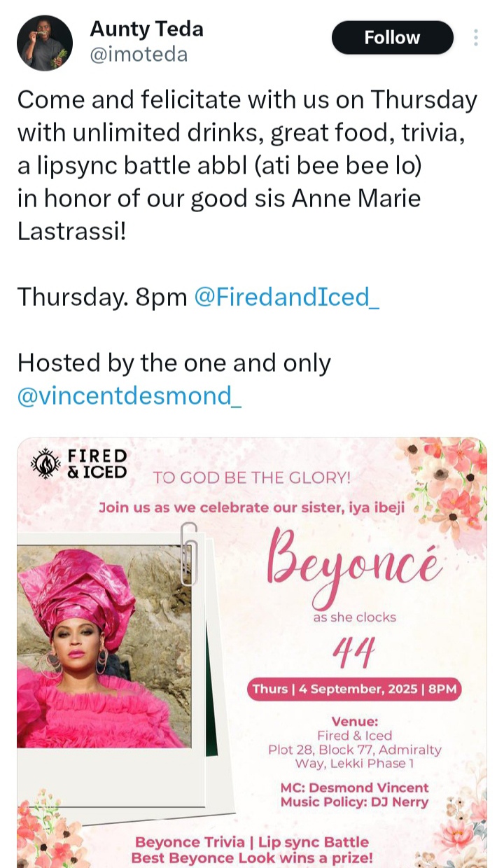The image size is (504, 868).
Task: Click the 'MC: Desmond Vincent' line
Action: coord(354,787)
